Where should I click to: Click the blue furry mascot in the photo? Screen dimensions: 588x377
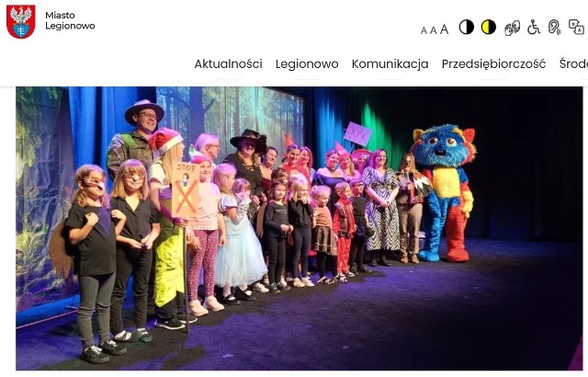click(444, 192)
